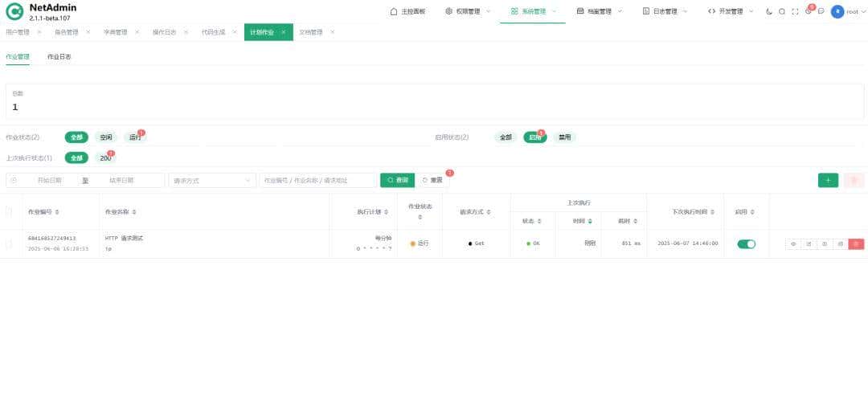
Task: Click the 开始日期 start date field
Action: tap(49, 181)
